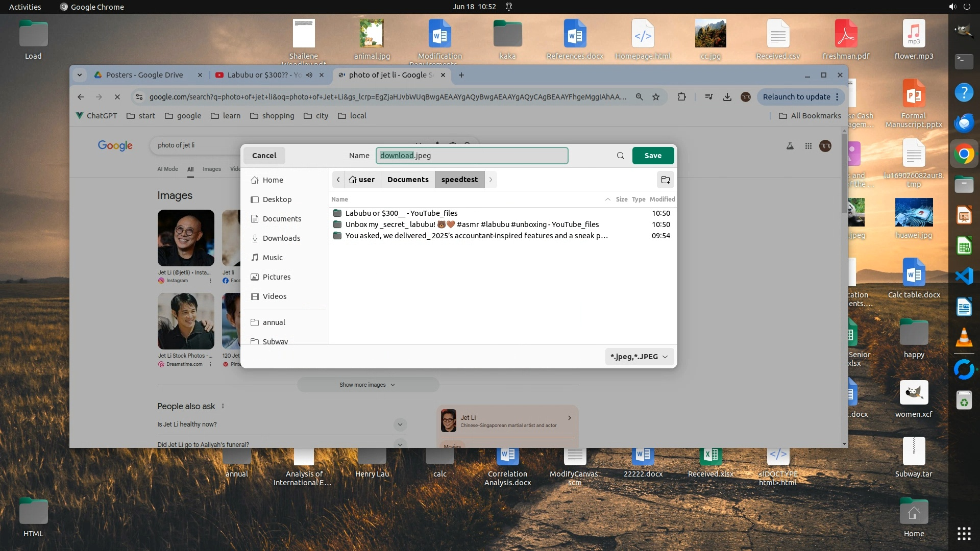Click the Google apps grid icon

click(x=808, y=146)
